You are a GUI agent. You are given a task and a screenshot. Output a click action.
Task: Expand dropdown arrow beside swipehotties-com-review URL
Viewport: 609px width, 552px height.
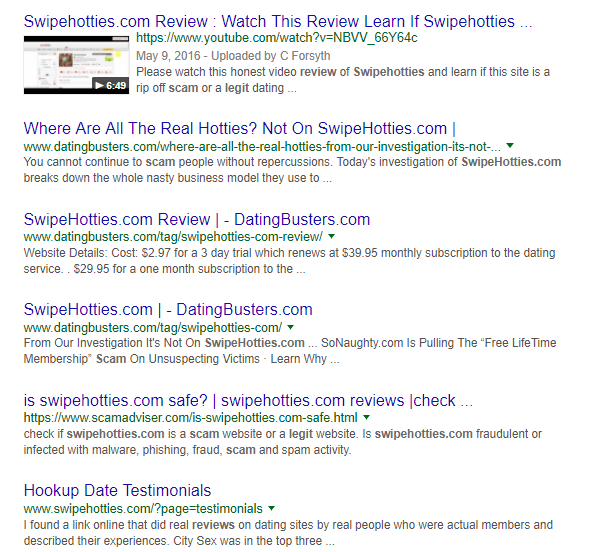click(331, 236)
